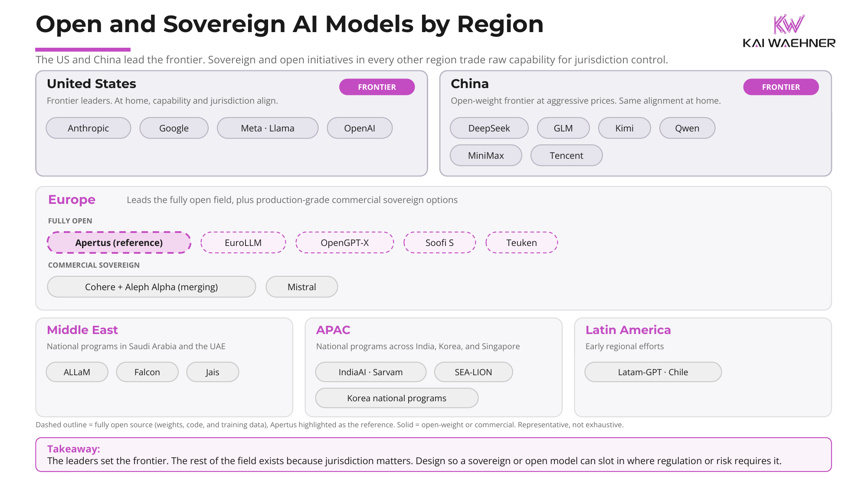The image size is (868, 488).
Task: Select the OpenGPT-X dashed pill
Action: tap(345, 242)
